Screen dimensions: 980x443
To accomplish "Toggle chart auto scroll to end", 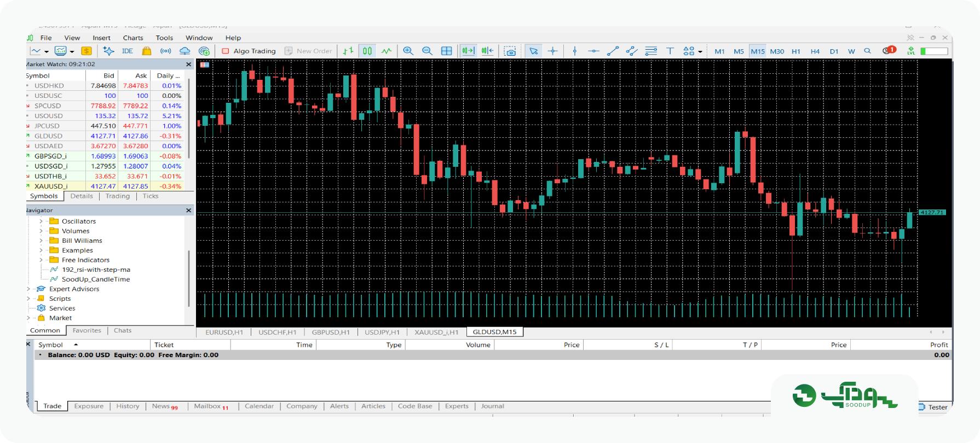I will pos(468,51).
